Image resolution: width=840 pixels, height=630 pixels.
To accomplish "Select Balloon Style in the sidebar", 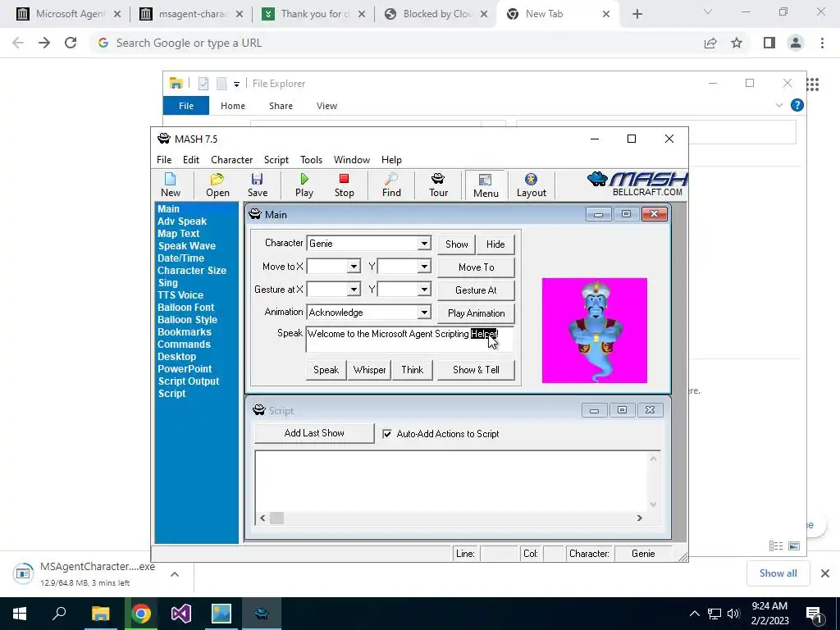I will tap(188, 320).
